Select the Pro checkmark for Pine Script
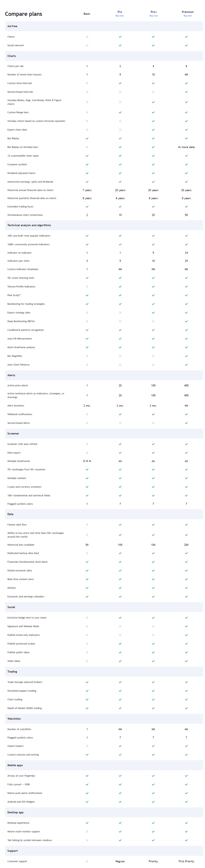This screenshot has height=868, width=205. pyautogui.click(x=120, y=295)
